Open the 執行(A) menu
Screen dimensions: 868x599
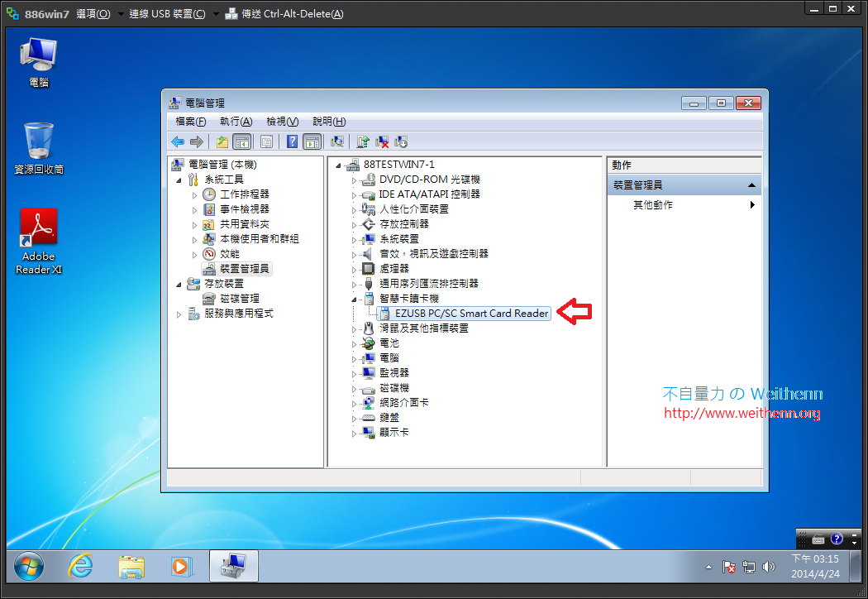(x=236, y=122)
